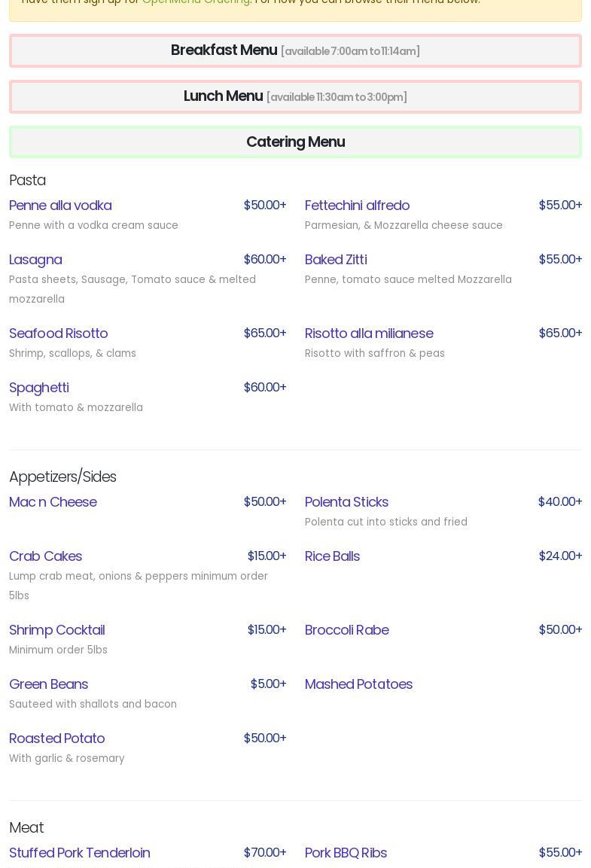Select the Penne alla vodka item
The width and height of the screenshot is (591, 868).
click(60, 206)
